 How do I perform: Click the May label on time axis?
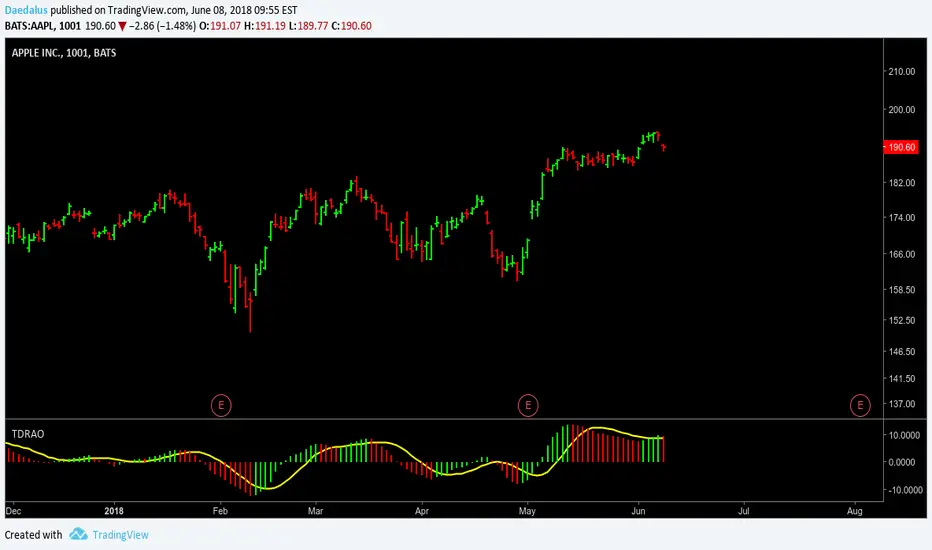click(527, 511)
